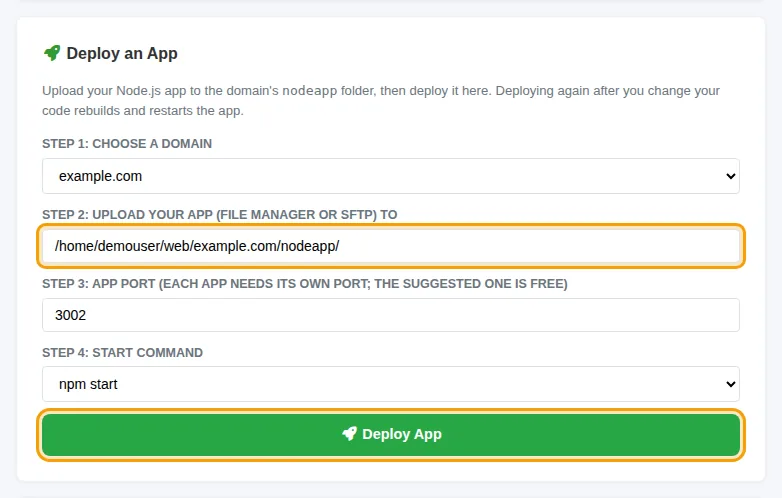Open the domain dropdown showing example.com
This screenshot has height=498, width=782.
pos(391,176)
